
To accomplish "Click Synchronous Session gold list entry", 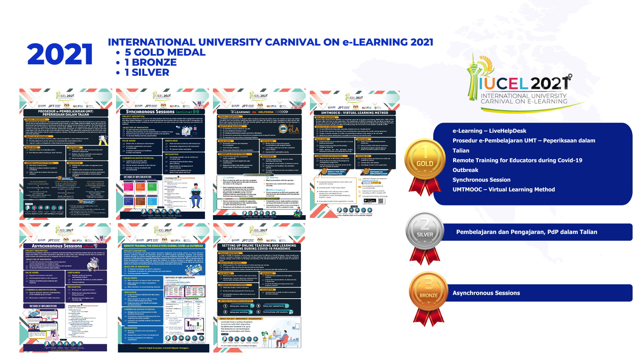I will tap(481, 180).
